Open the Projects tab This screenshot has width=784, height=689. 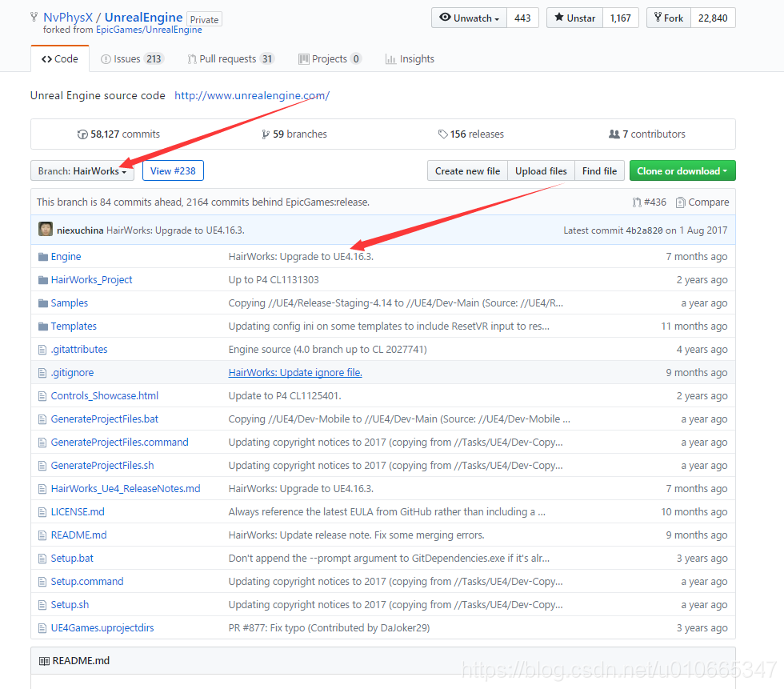click(x=330, y=59)
